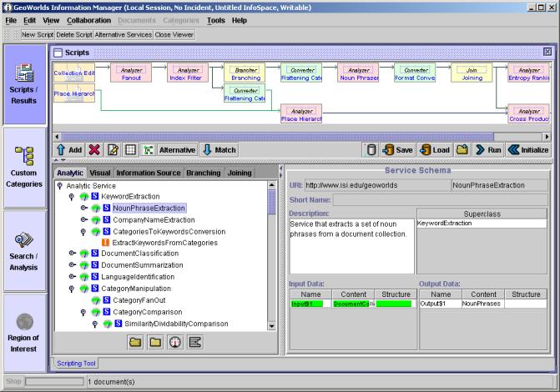Viewport: 560px width, 392px height.
Task: Collapse the KeywordExtraction tree node
Action: click(72, 197)
